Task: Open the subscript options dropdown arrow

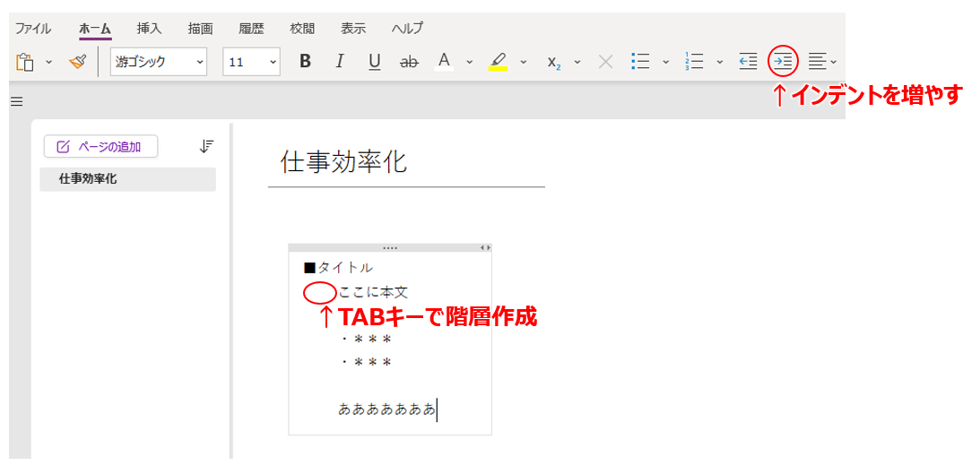Action: tap(577, 62)
